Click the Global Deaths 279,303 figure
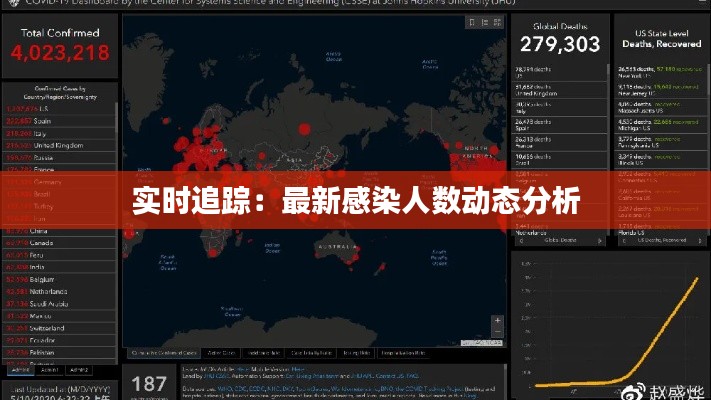Screen dimensions: 711x400 (x=560, y=44)
